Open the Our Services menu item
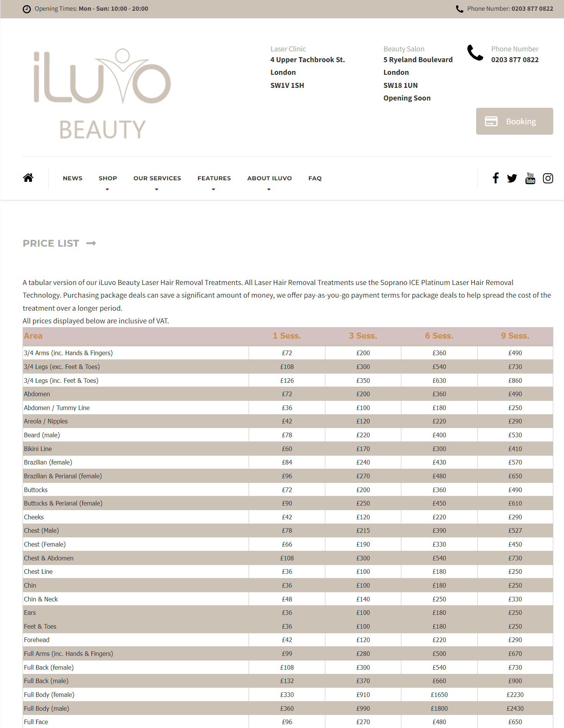This screenshot has height=728, width=564. (x=157, y=178)
